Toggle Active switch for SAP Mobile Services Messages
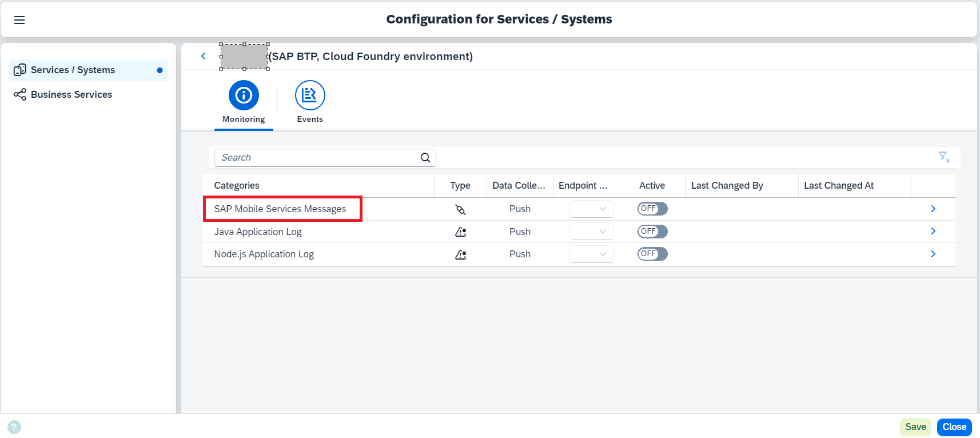This screenshot has height=438, width=980. (652, 209)
